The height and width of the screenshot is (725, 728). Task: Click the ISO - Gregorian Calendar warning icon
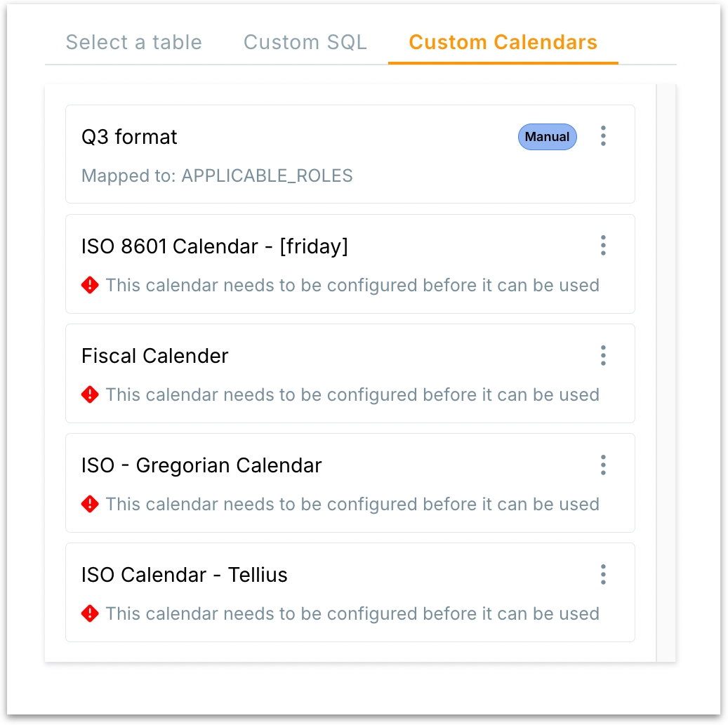pyautogui.click(x=90, y=504)
